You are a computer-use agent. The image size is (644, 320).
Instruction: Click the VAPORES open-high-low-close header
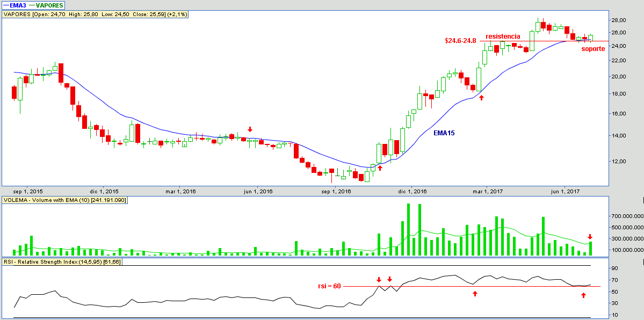[95, 14]
